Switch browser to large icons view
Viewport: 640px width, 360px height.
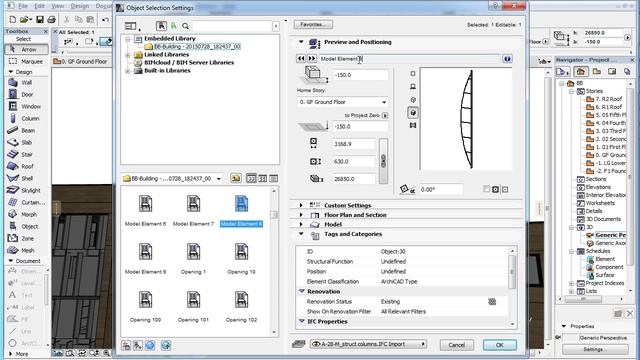(x=251, y=178)
